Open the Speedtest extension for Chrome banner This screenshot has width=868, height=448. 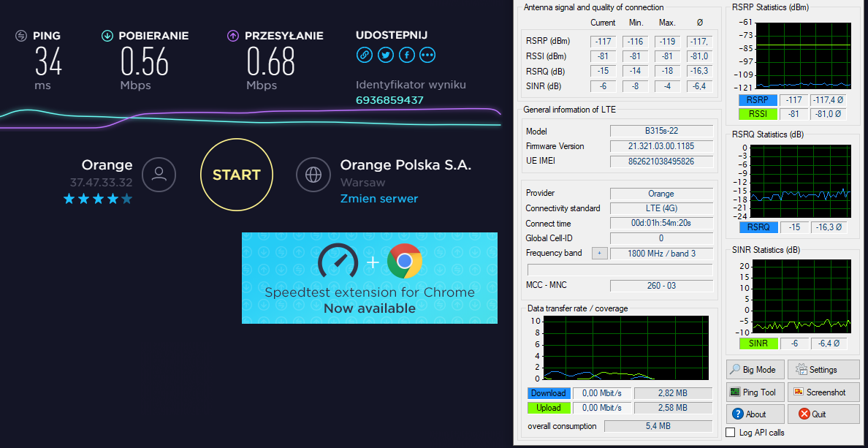tap(369, 278)
